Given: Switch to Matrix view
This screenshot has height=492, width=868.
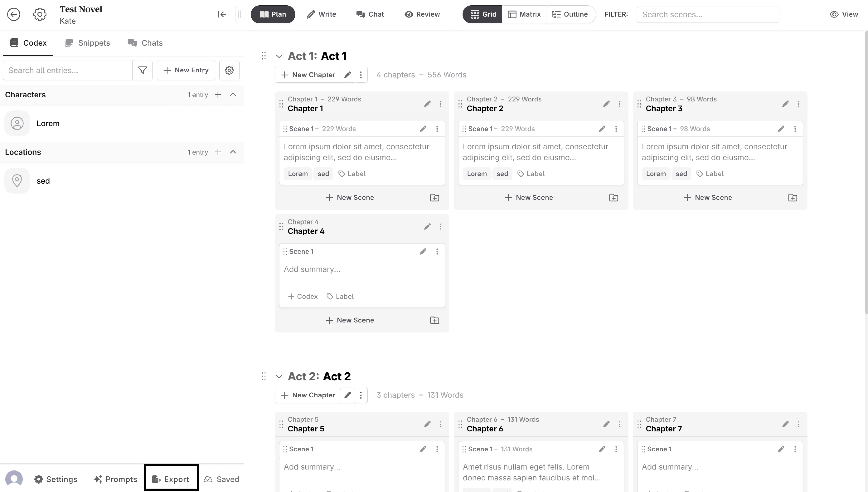Looking at the screenshot, I should pos(524,14).
